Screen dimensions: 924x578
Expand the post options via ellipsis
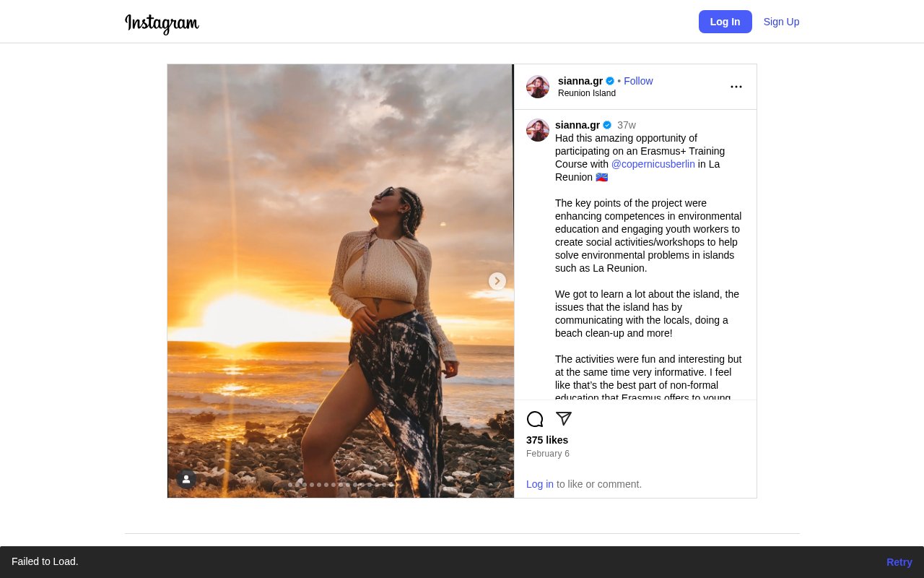point(736,87)
